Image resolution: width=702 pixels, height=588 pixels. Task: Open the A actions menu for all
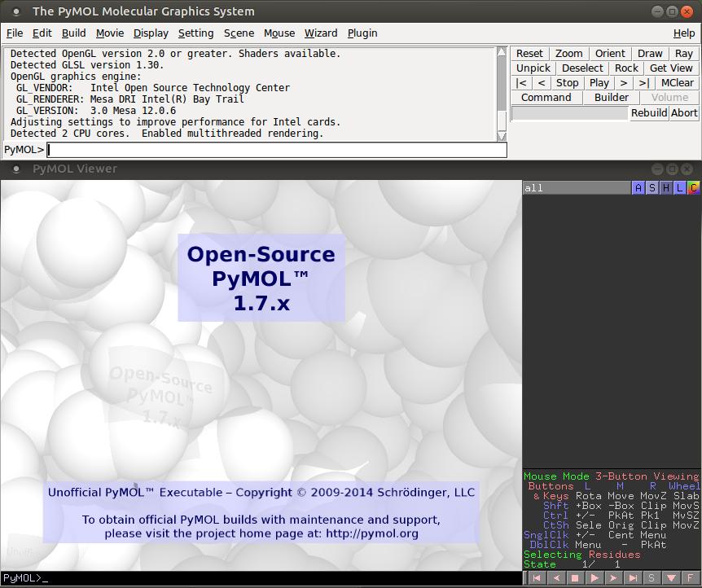pos(638,188)
